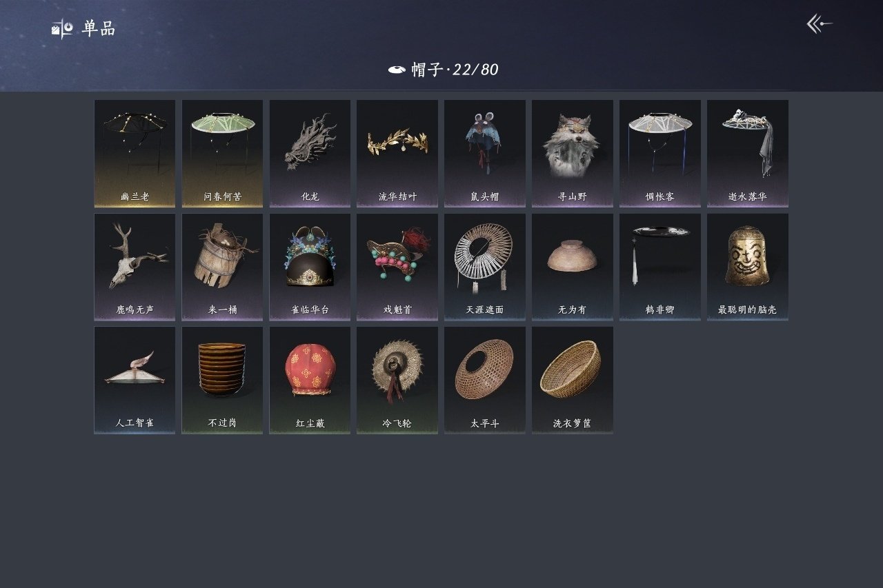Screen dimensions: 883x588
Task: Select the 天涯遮面 woven frame hat
Action: click(485, 267)
